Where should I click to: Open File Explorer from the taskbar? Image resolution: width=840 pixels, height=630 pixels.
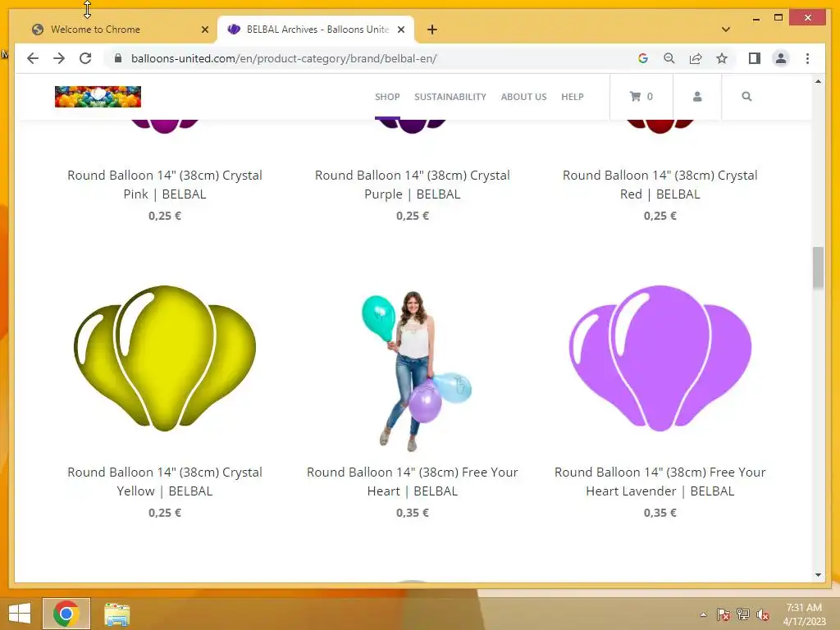tap(116, 614)
